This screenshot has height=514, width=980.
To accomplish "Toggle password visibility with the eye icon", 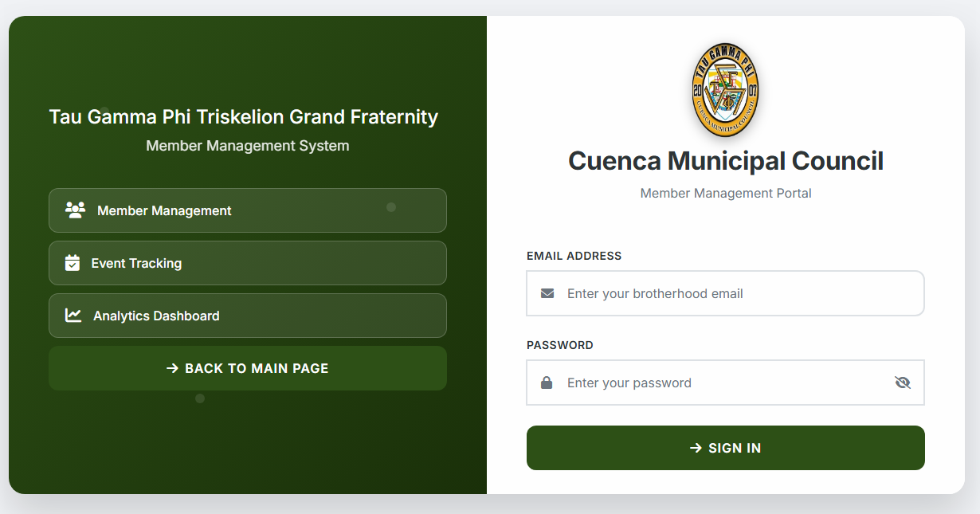I will coord(902,383).
